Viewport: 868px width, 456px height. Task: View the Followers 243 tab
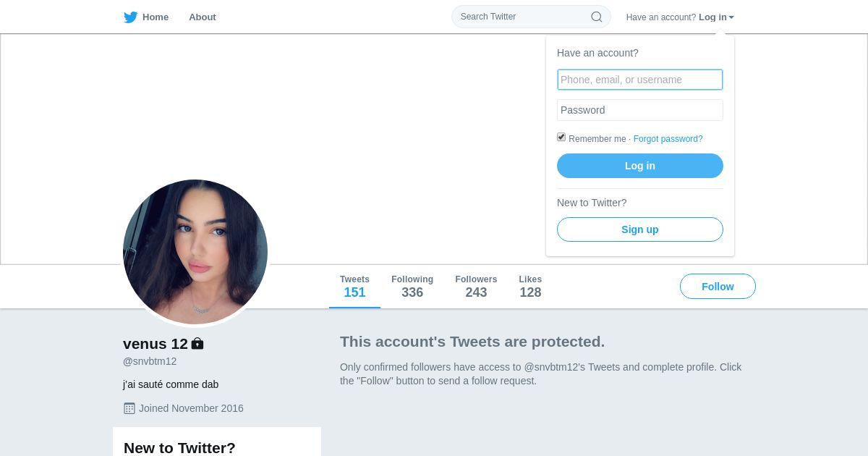point(476,287)
